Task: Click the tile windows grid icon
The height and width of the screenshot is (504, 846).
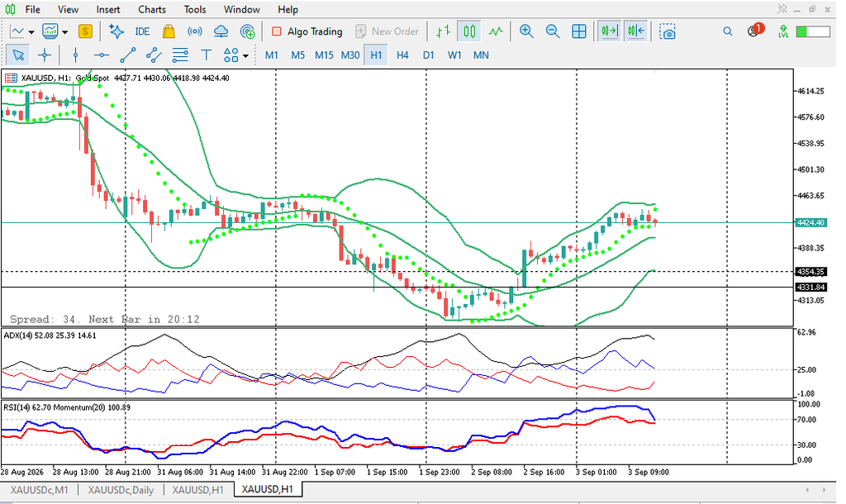Action: (x=579, y=32)
